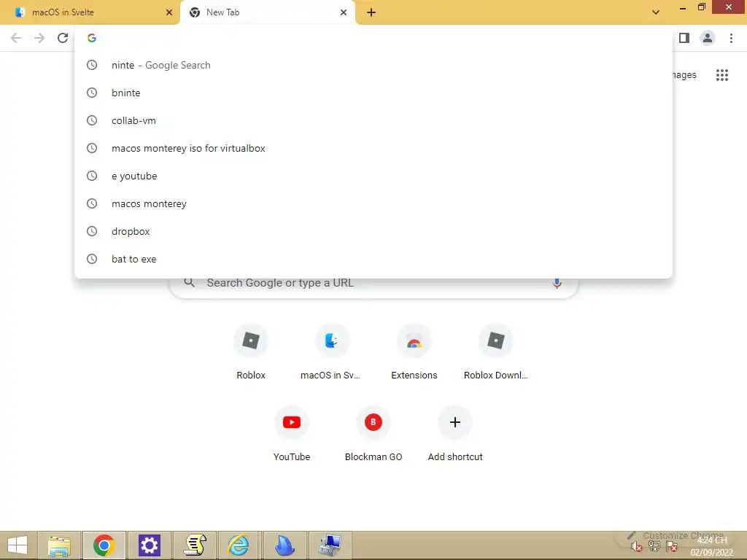Click the network tray icon
This screenshot has height=560, width=747.
[x=654, y=547]
